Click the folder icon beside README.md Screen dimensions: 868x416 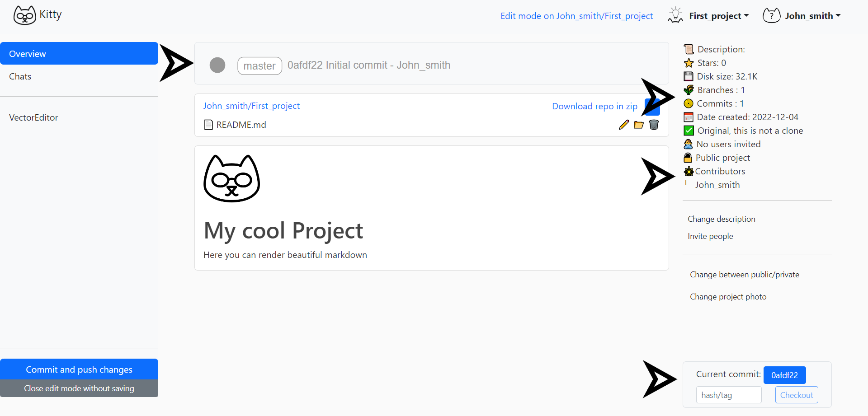(x=638, y=125)
